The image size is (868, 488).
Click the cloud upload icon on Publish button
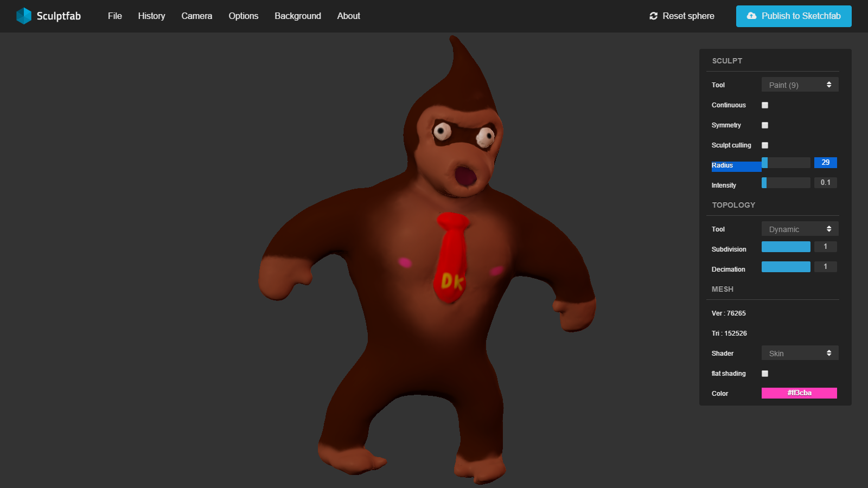point(751,16)
